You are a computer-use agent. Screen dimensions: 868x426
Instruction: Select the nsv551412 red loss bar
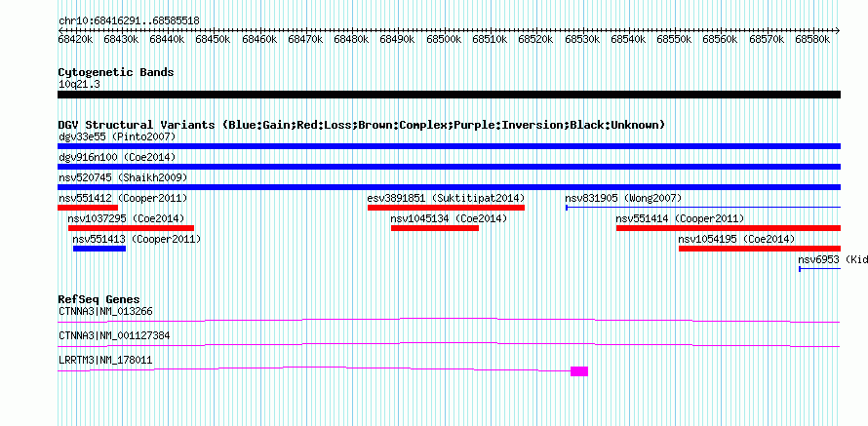pyautogui.click(x=88, y=208)
